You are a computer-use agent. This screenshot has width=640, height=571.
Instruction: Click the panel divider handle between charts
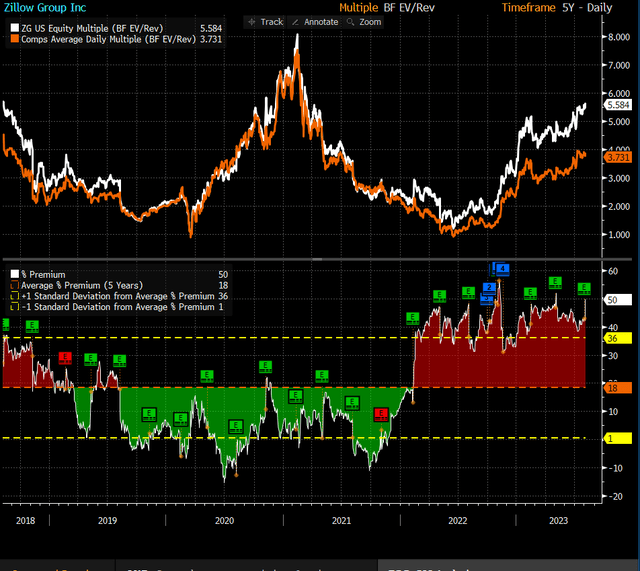pyautogui.click(x=318, y=259)
